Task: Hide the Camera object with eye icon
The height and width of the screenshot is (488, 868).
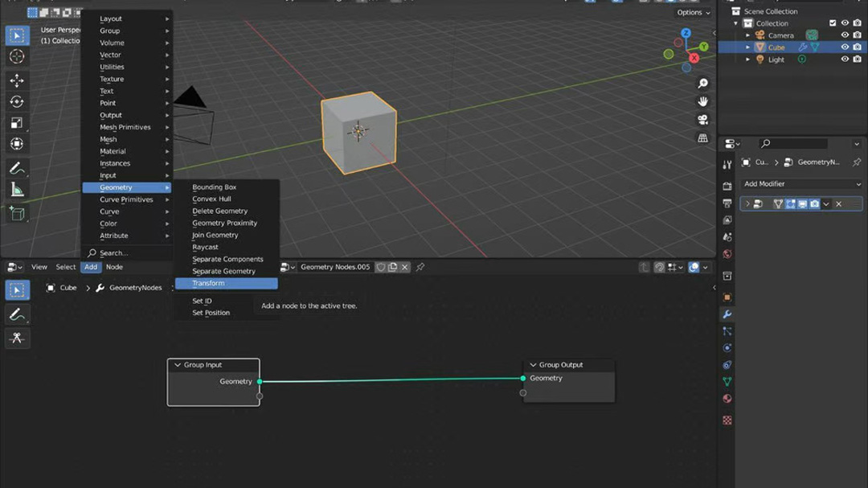Action: tap(845, 35)
